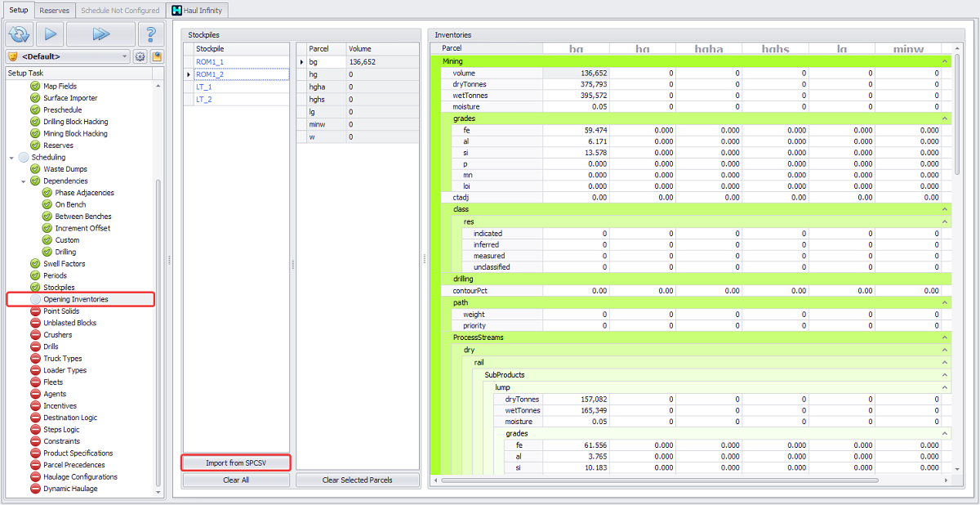Click the fast-forward double arrow icon
The width and height of the screenshot is (980, 505).
(100, 34)
